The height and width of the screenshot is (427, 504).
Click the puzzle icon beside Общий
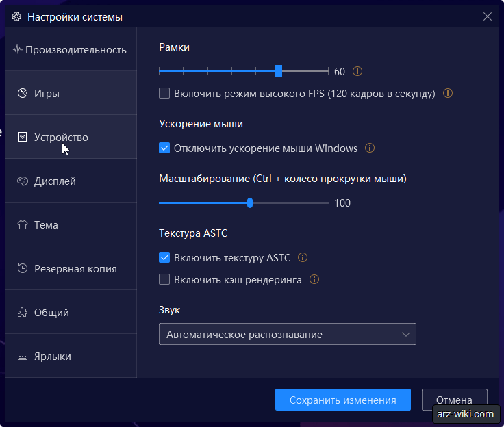click(23, 312)
